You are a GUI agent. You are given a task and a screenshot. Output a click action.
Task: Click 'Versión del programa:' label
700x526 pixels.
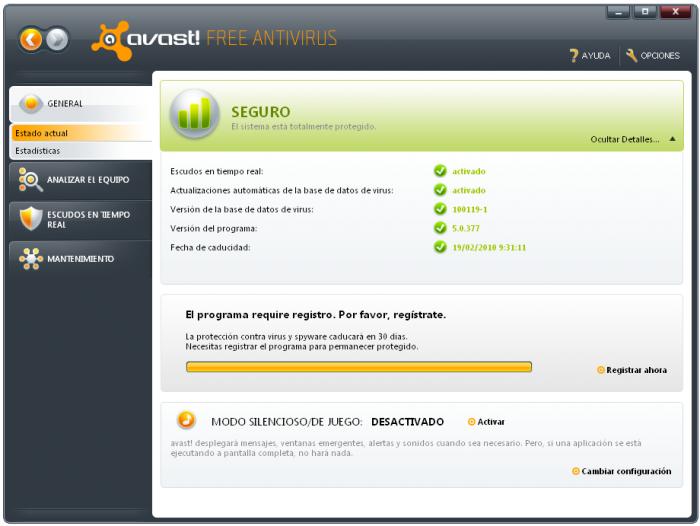214,229
